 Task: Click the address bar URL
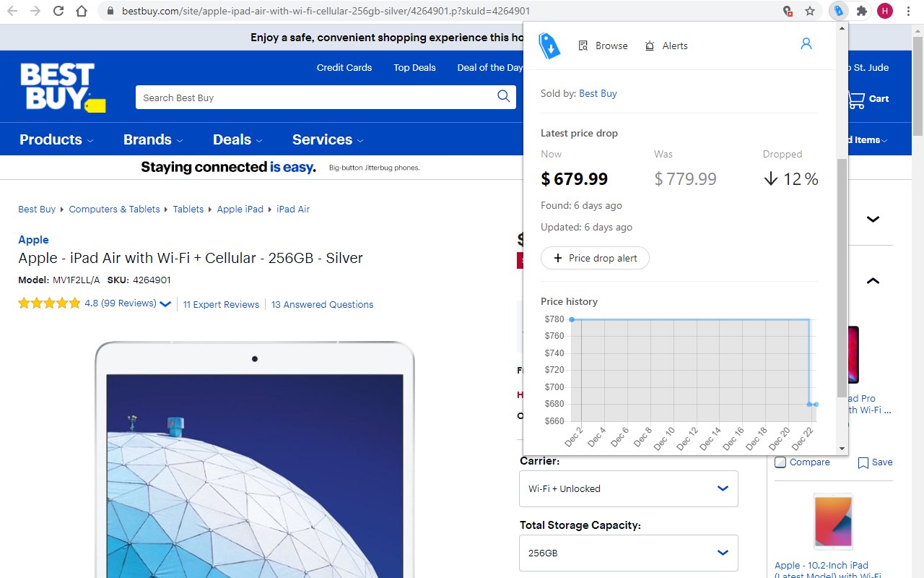[x=326, y=11]
